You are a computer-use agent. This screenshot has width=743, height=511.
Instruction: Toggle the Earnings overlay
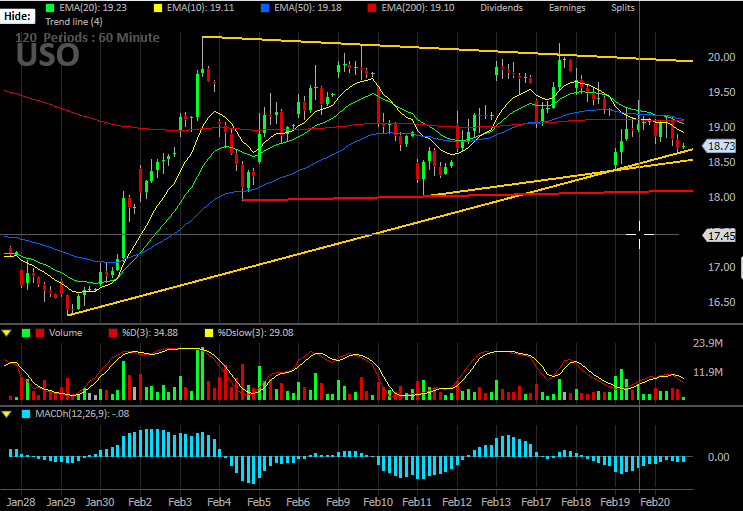pyautogui.click(x=567, y=8)
